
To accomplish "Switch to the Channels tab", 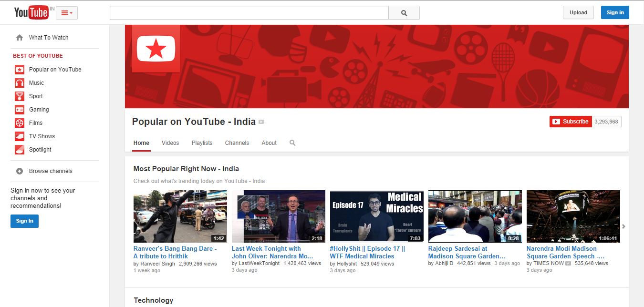I will [x=237, y=143].
